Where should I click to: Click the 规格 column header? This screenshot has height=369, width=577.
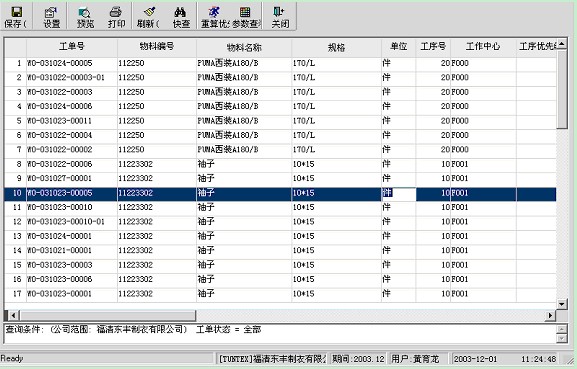336,47
